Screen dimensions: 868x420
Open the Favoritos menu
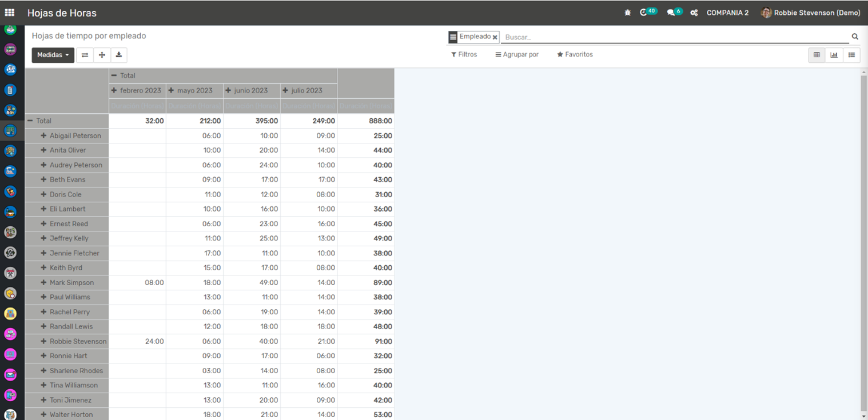pyautogui.click(x=575, y=54)
